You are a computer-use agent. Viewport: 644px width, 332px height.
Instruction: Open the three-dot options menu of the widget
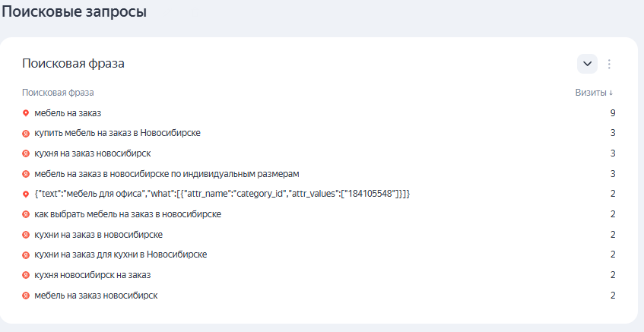point(609,64)
